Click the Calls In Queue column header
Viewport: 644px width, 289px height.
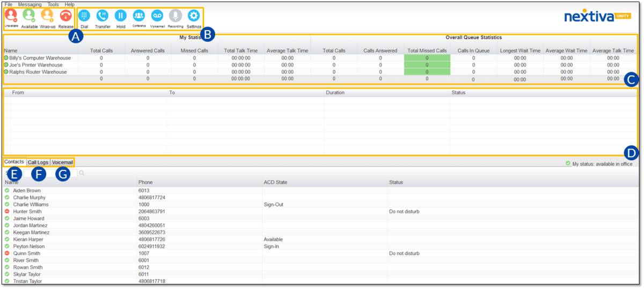click(473, 51)
